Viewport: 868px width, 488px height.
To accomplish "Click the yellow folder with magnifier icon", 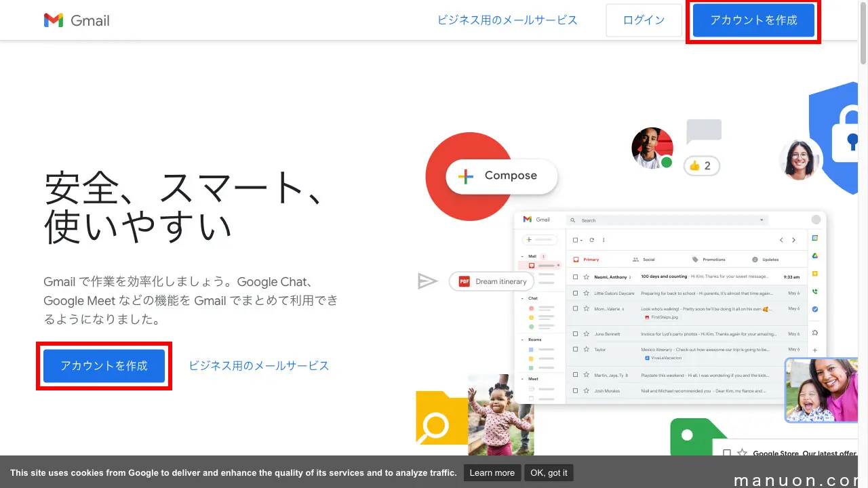I will click(441, 418).
